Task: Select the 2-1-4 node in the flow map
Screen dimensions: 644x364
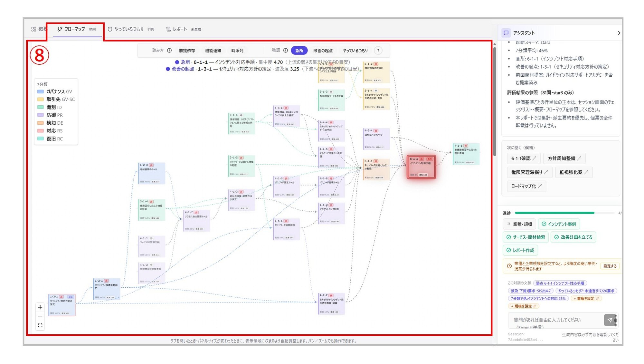Action: pos(376,99)
